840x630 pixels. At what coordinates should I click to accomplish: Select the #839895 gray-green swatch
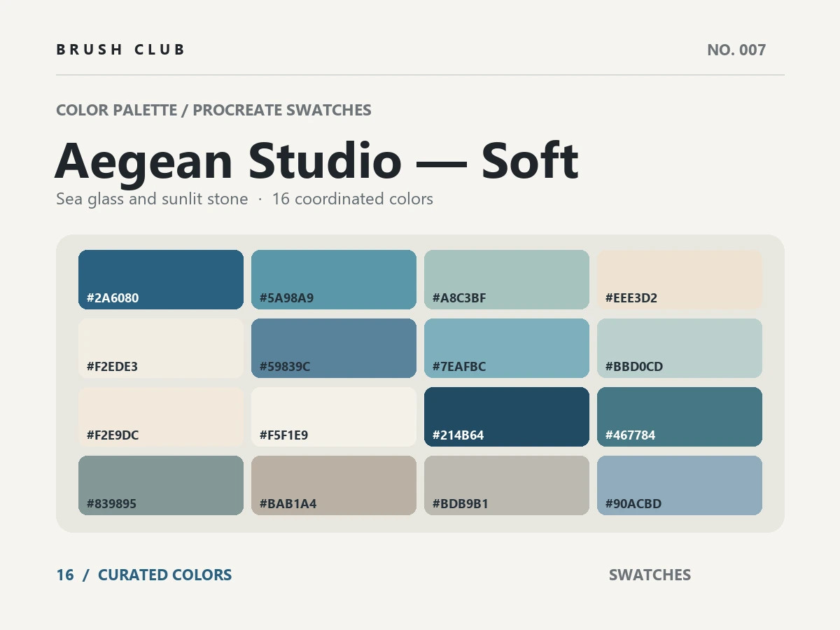161,485
